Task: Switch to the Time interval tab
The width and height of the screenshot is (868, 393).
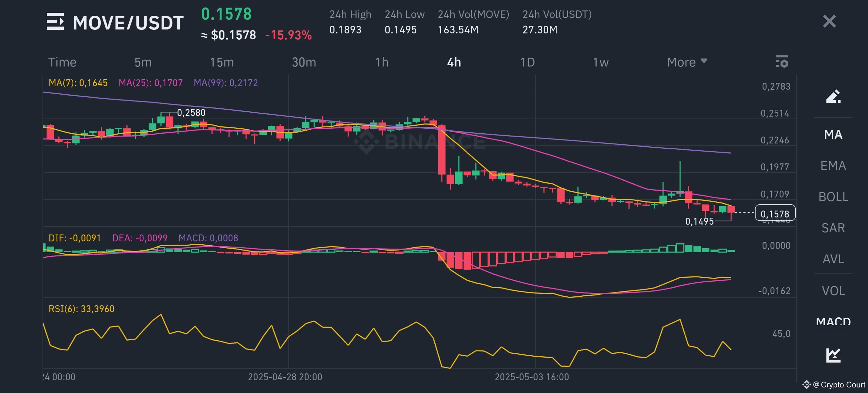Action: 62,62
